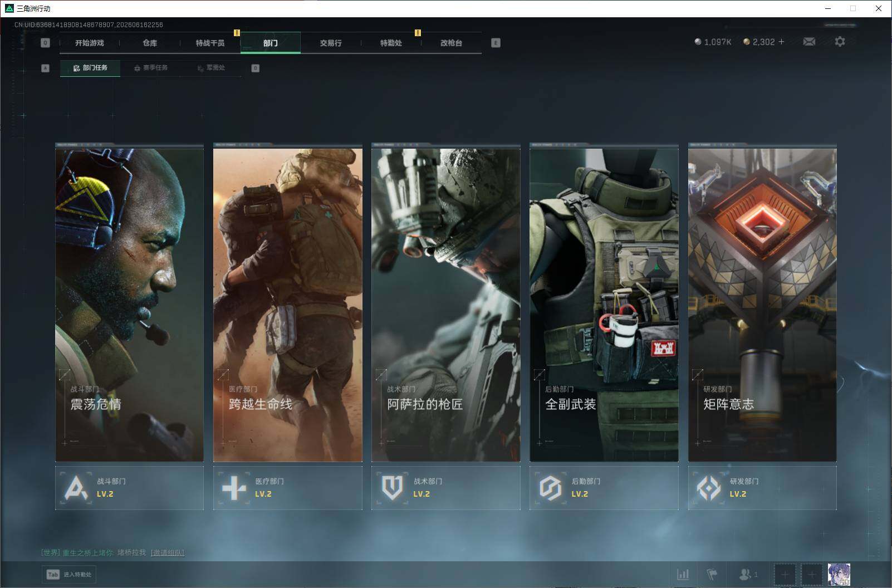The image size is (892, 588).
Task: Select the 部门 tab
Action: pyautogui.click(x=271, y=43)
